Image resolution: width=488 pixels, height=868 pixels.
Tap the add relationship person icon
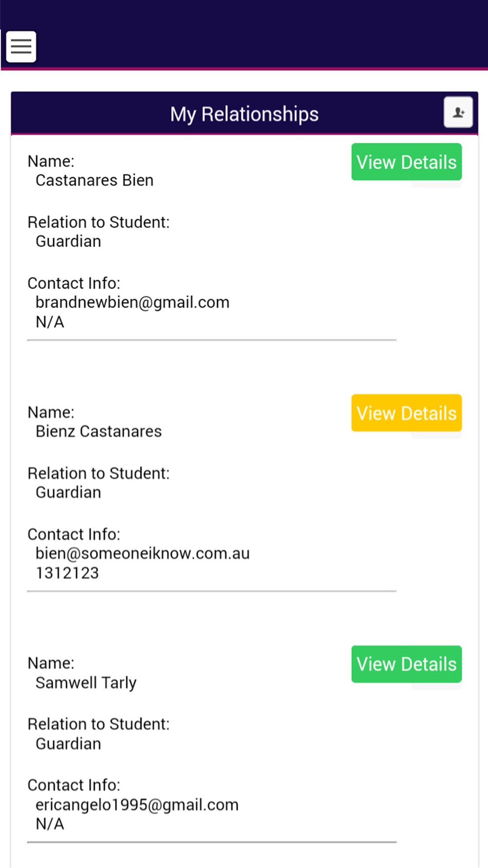[458, 112]
